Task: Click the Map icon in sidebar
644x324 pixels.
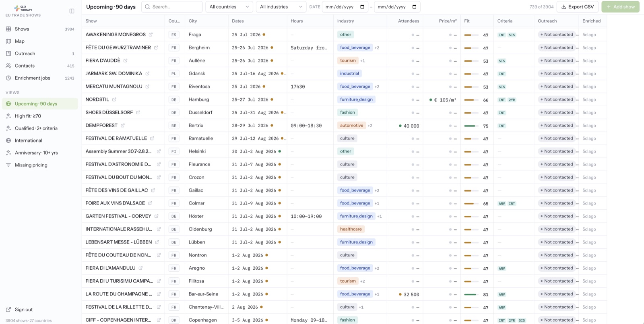Action: click(8, 41)
